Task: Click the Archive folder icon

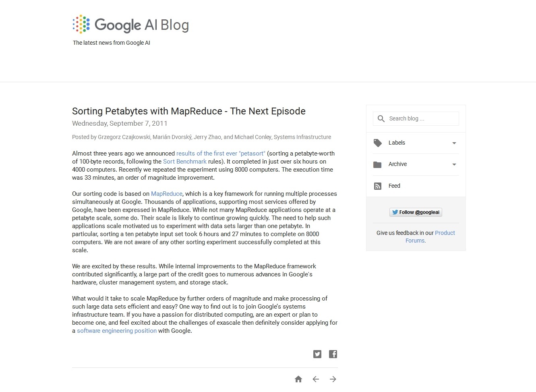Action: point(377,164)
